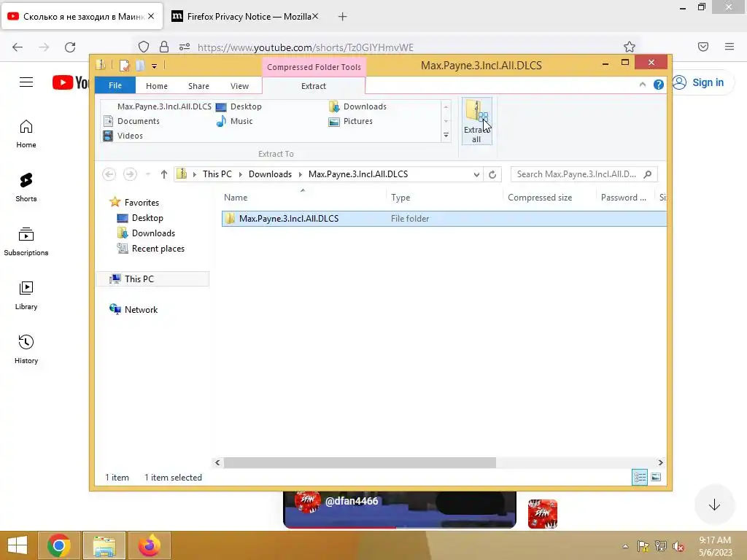Select the Extract ribbon tab
The height and width of the screenshot is (560, 747).
click(x=314, y=86)
